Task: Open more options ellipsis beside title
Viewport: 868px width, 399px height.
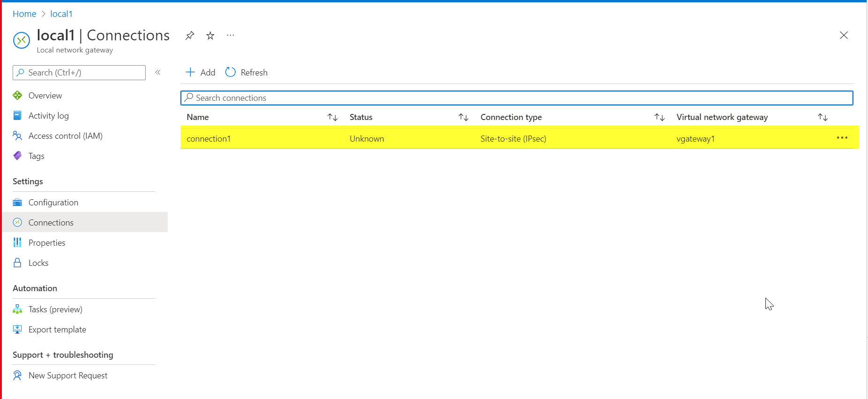Action: pos(230,35)
